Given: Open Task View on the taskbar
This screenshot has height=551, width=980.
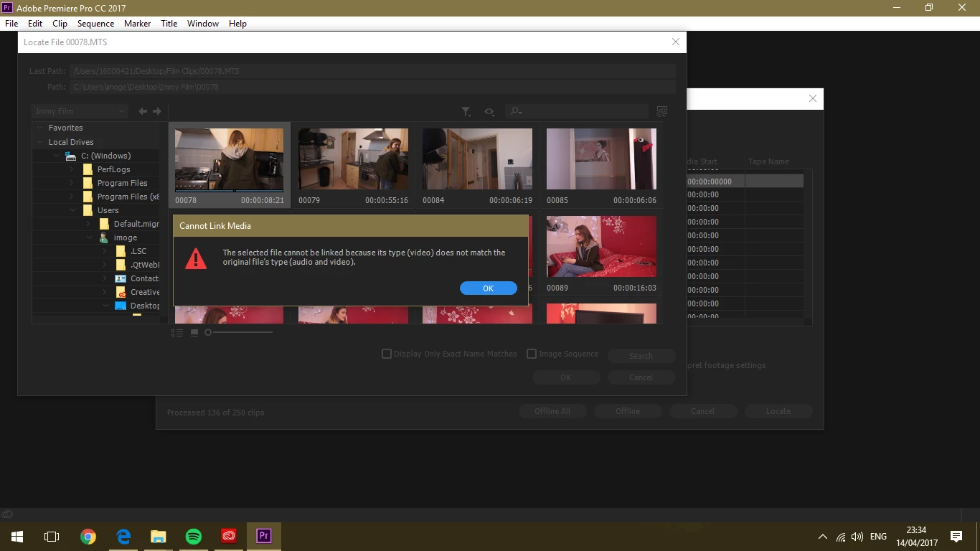Looking at the screenshot, I should [x=52, y=536].
